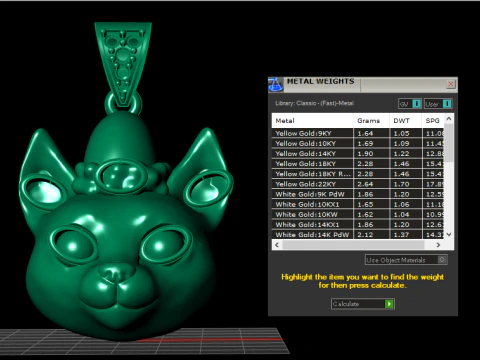
Task: Sort by the Metal column header
Action: (312, 121)
